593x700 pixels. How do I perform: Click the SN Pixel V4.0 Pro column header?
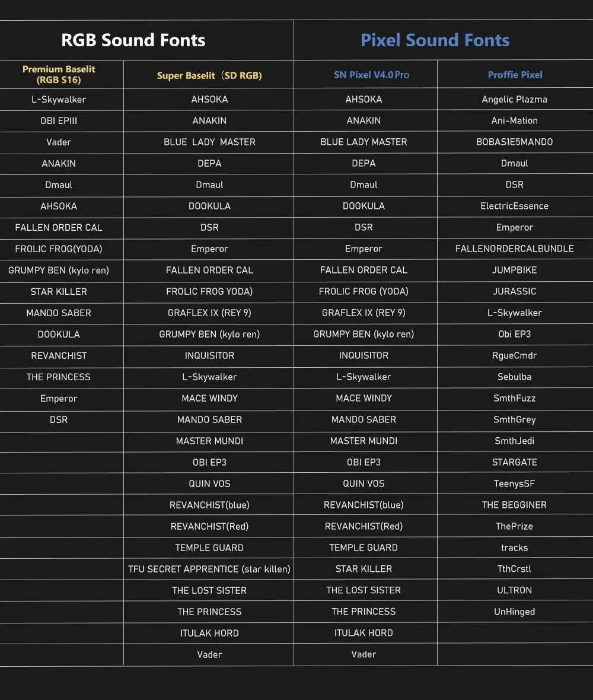371,75
